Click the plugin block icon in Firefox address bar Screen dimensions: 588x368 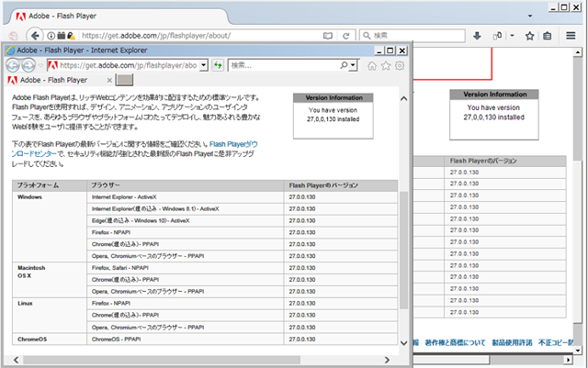coord(62,36)
